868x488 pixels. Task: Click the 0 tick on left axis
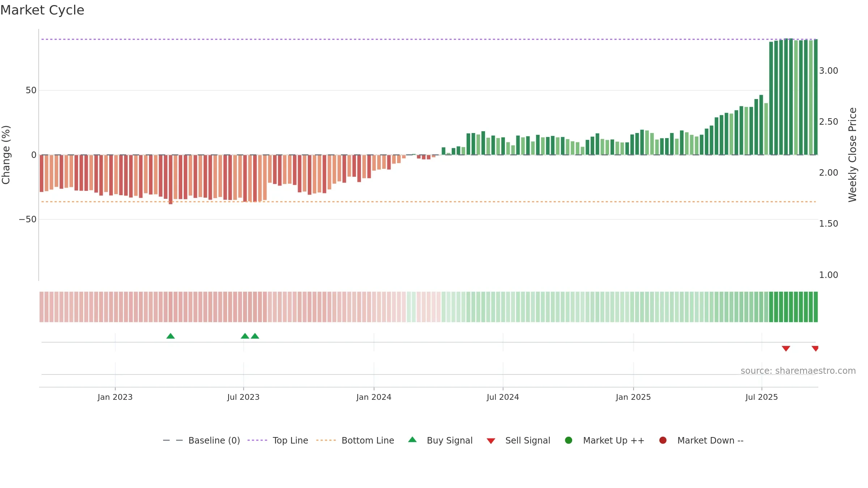(x=34, y=155)
